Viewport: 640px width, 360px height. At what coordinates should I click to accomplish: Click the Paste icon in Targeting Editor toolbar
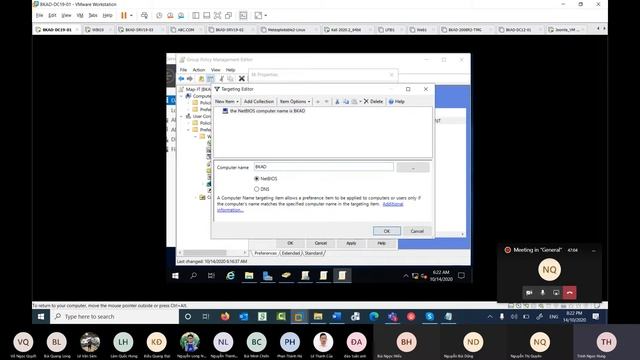tap(354, 101)
